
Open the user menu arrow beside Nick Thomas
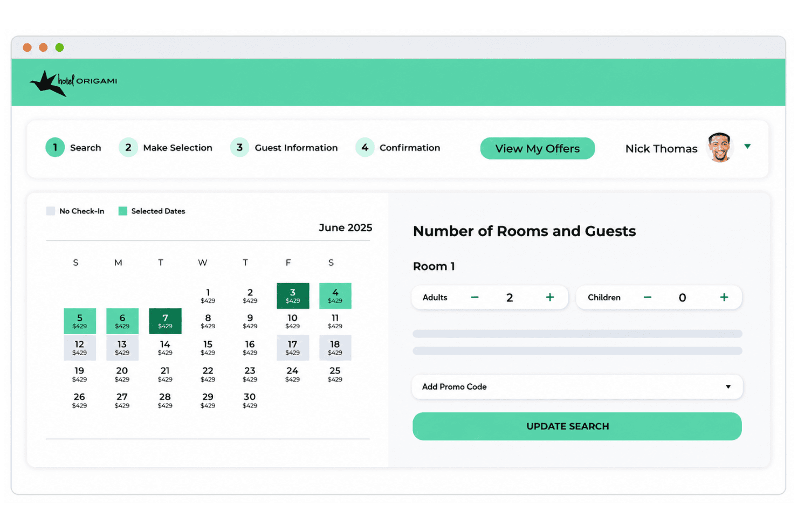pyautogui.click(x=747, y=146)
